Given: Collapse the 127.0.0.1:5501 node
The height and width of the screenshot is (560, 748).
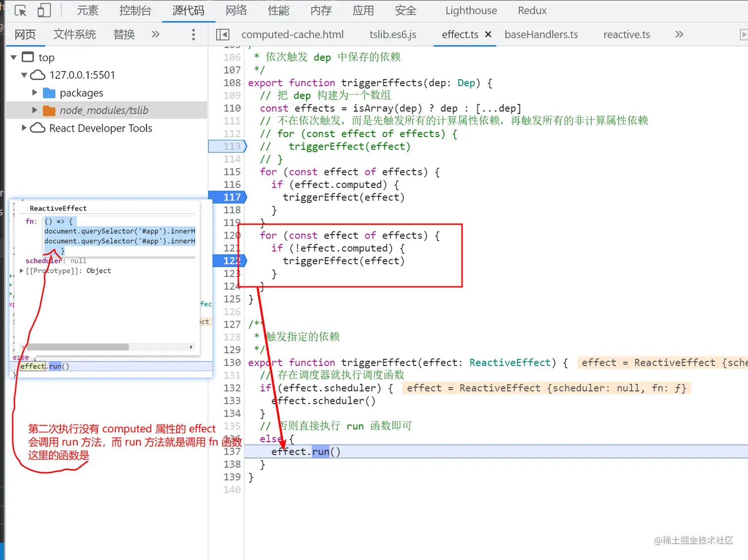Looking at the screenshot, I should point(24,75).
